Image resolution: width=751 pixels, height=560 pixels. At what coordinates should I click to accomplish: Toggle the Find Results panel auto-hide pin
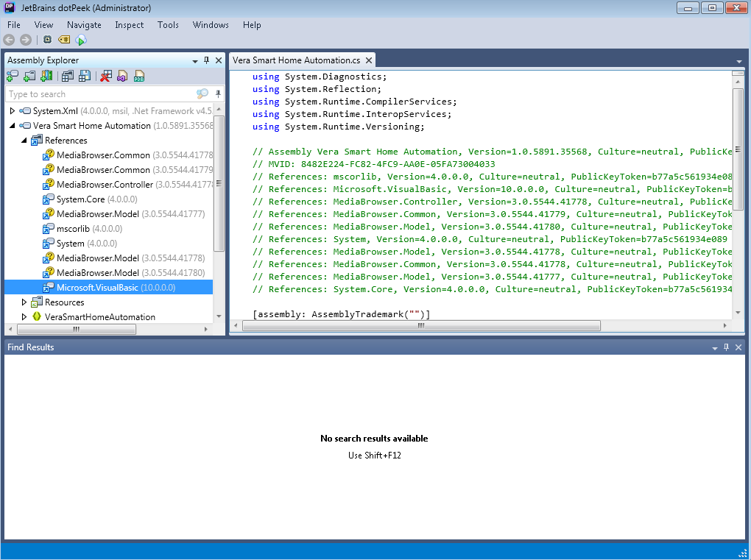click(x=727, y=347)
